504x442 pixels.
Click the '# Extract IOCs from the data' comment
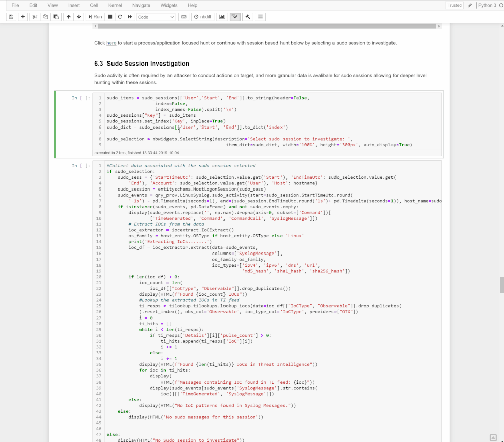coord(166,224)
